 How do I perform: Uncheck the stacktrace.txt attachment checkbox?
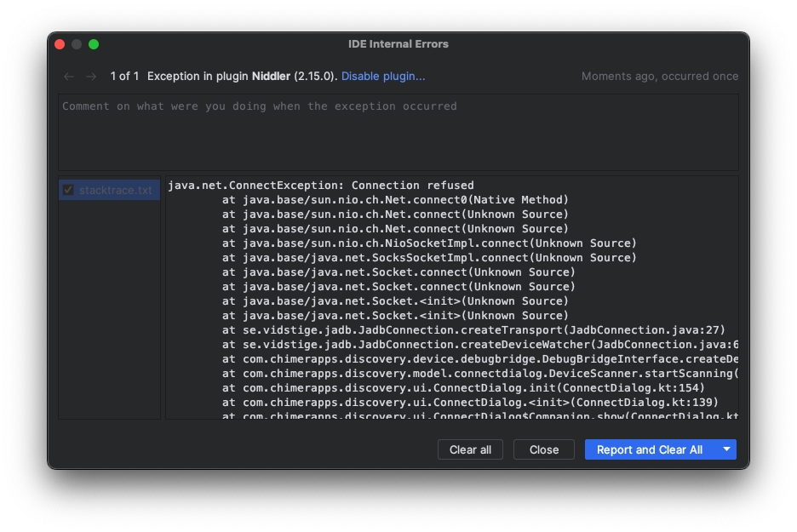point(68,190)
